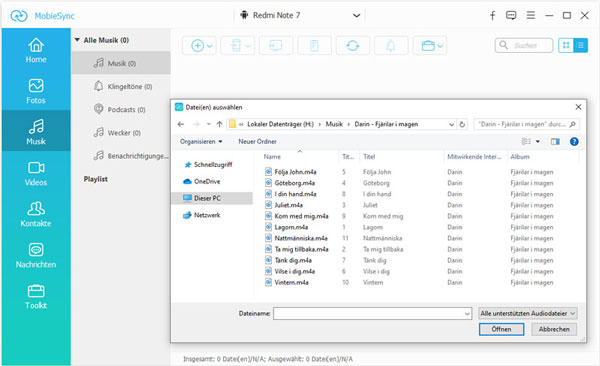
Task: Select the file Lagom.m4a
Action: [x=291, y=227]
